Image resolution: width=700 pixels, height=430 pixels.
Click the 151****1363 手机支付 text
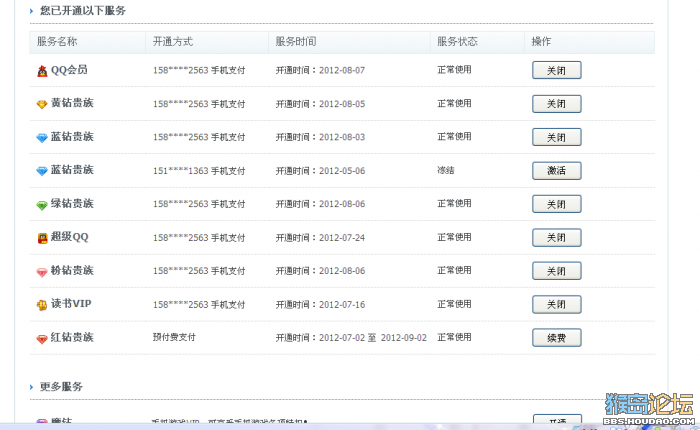199,171
